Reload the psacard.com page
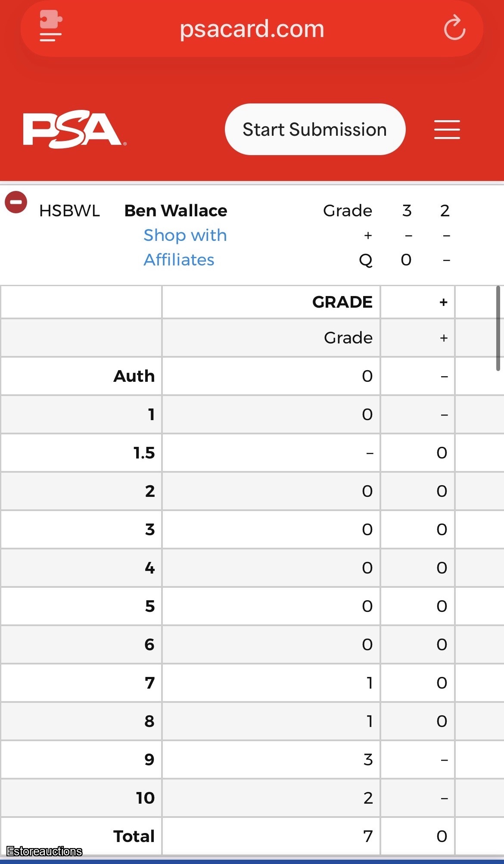This screenshot has height=864, width=504. [x=454, y=28]
